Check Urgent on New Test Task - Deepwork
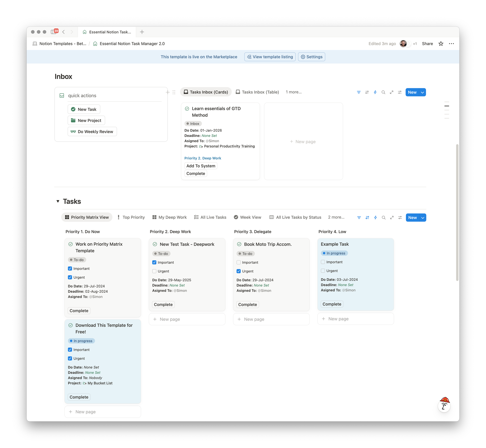Image resolution: width=486 pixels, height=448 pixels. [x=154, y=271]
